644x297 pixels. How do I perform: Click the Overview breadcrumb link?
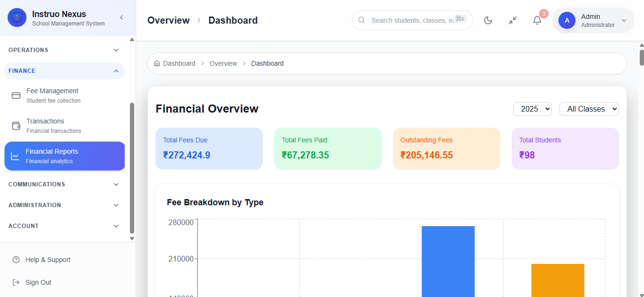223,63
